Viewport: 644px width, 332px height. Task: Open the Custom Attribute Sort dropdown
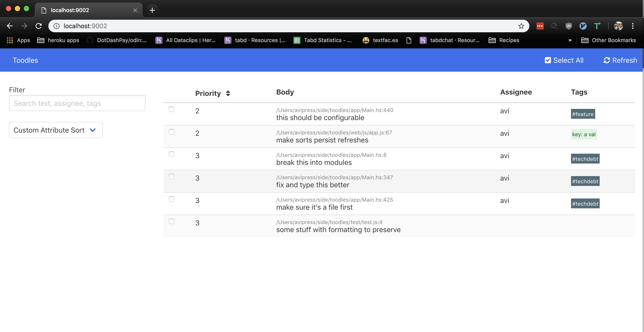click(x=56, y=130)
